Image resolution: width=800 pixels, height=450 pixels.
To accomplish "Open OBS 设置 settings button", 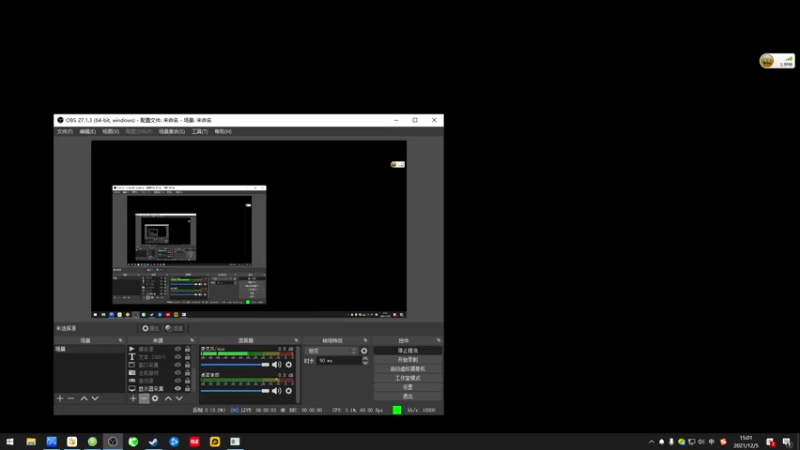I will click(x=408, y=387).
